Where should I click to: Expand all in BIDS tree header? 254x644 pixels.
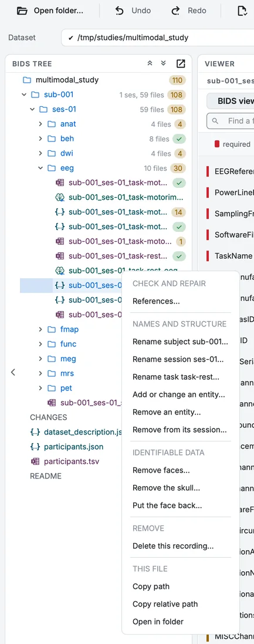pos(163,63)
